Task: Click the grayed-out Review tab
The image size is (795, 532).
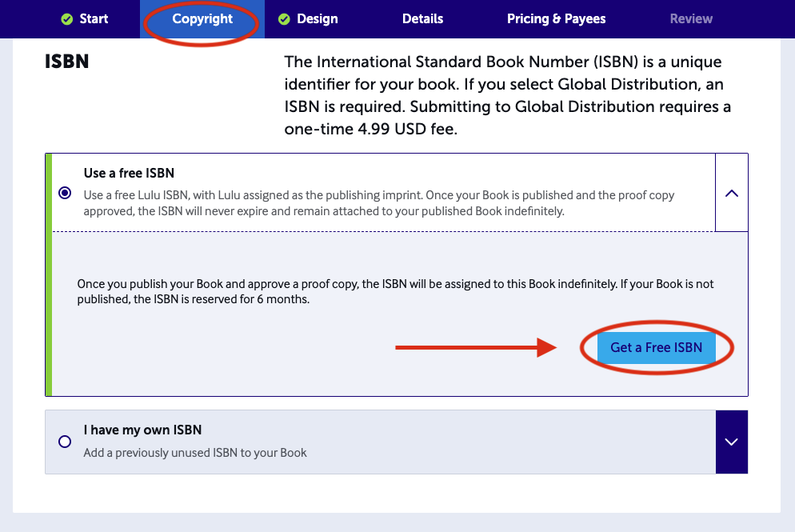Action: (x=690, y=18)
